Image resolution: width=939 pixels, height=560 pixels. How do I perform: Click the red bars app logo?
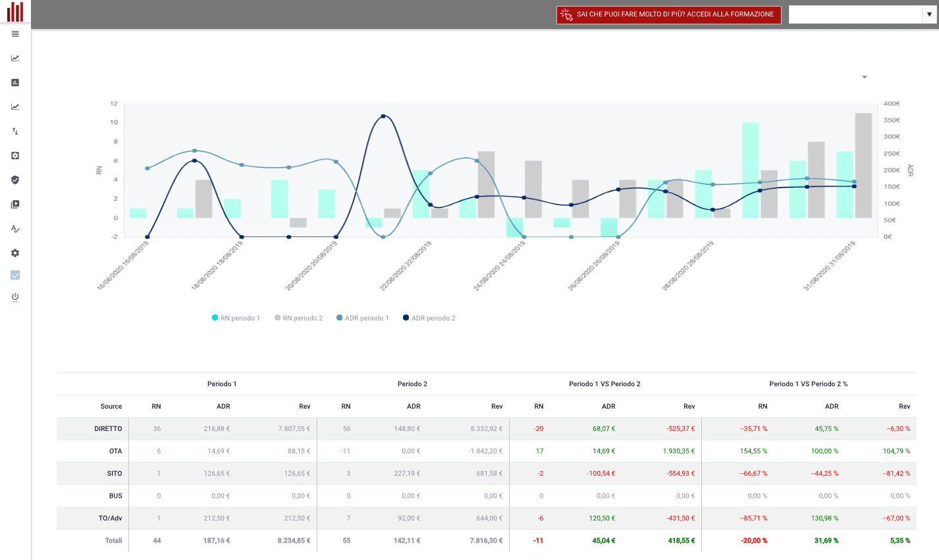15,12
